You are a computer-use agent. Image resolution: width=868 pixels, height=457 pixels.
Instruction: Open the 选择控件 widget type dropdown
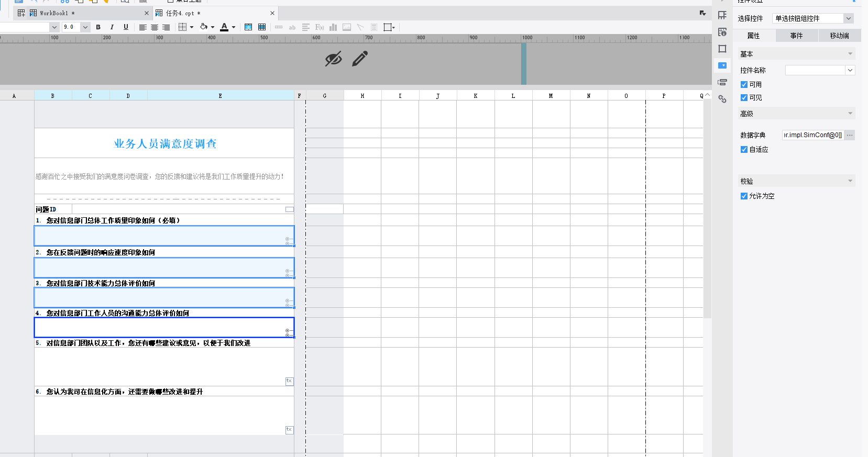pyautogui.click(x=848, y=18)
